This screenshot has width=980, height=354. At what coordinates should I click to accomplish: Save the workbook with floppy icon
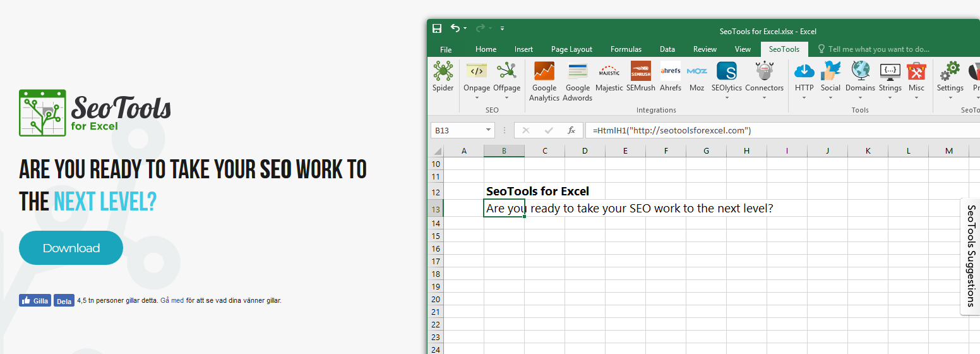pyautogui.click(x=437, y=28)
